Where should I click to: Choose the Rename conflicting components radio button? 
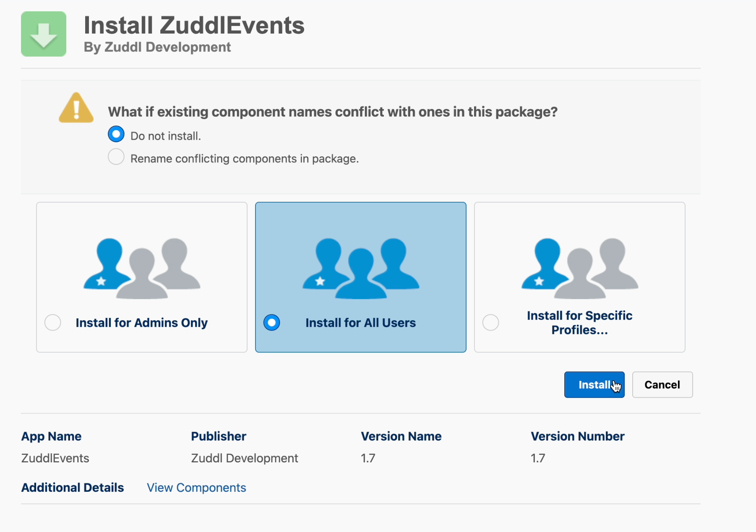[116, 157]
